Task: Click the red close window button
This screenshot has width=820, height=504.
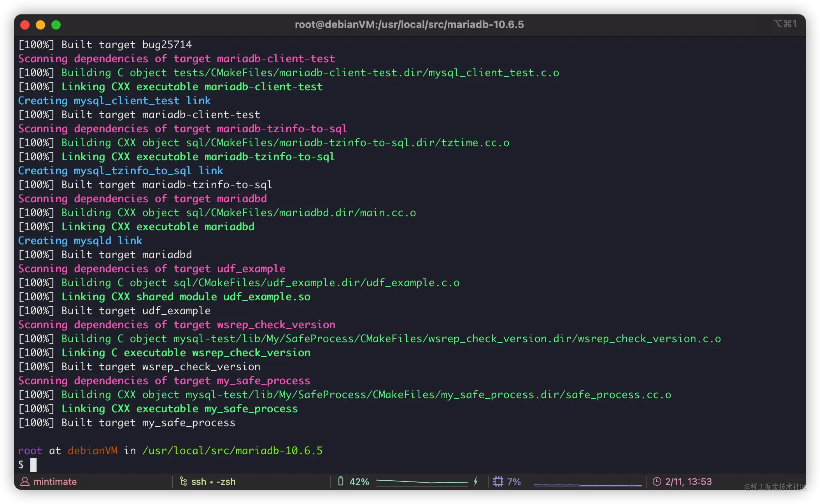Action: tap(25, 25)
